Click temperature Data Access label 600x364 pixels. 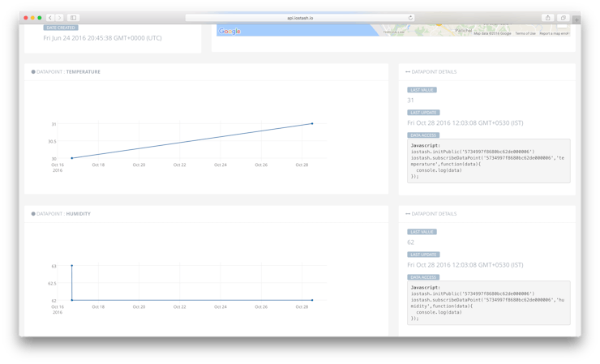click(423, 135)
